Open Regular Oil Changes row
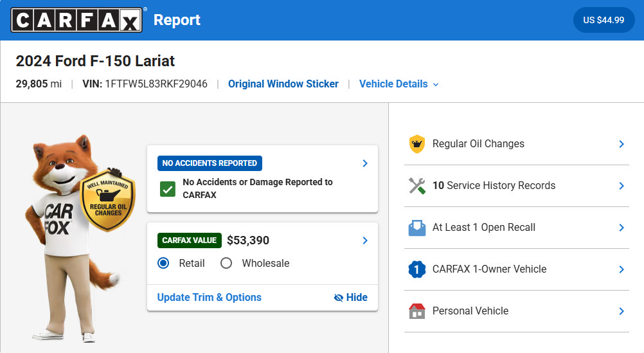This screenshot has height=353, width=644. tap(517, 144)
